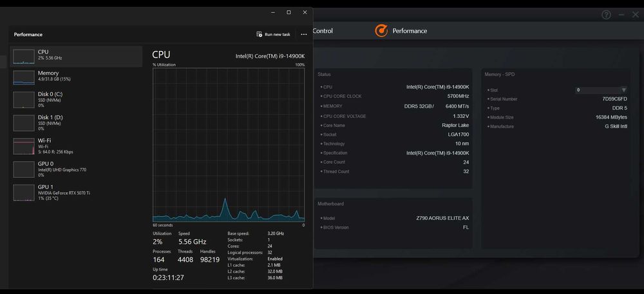Minimize the Task Manager window
Image resolution: width=644 pixels, height=294 pixels.
(x=273, y=12)
